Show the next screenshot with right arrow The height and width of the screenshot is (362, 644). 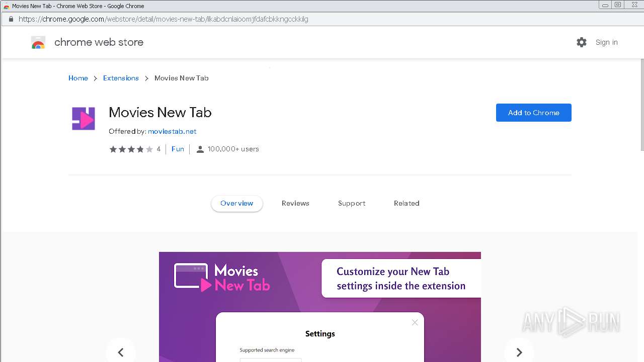519,352
